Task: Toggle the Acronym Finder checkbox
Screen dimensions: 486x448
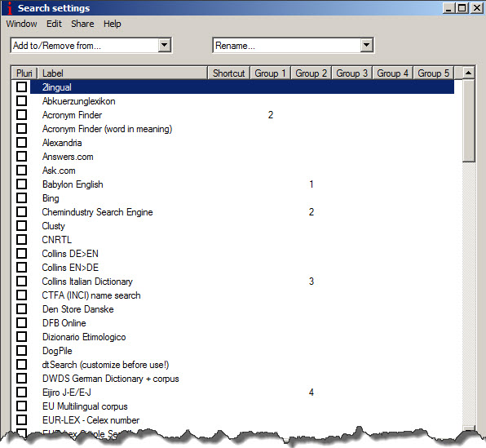Action: [21, 114]
